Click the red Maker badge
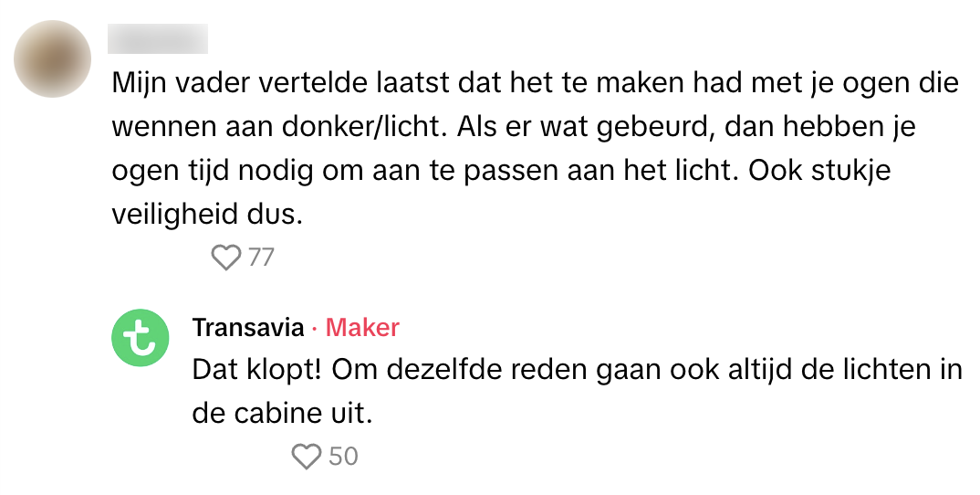This screenshot has width=980, height=495. point(362,328)
